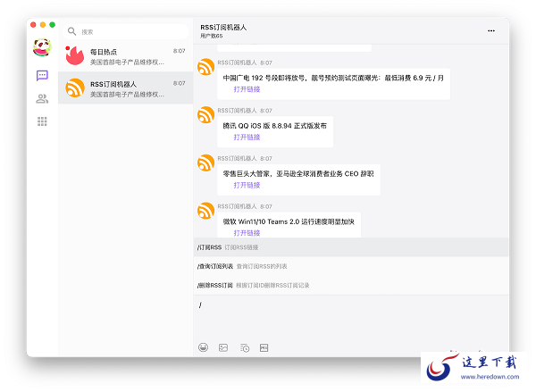The height and width of the screenshot is (392, 536).
Task: Click RSS avatar beside 零售巨头 message
Action: [205, 163]
